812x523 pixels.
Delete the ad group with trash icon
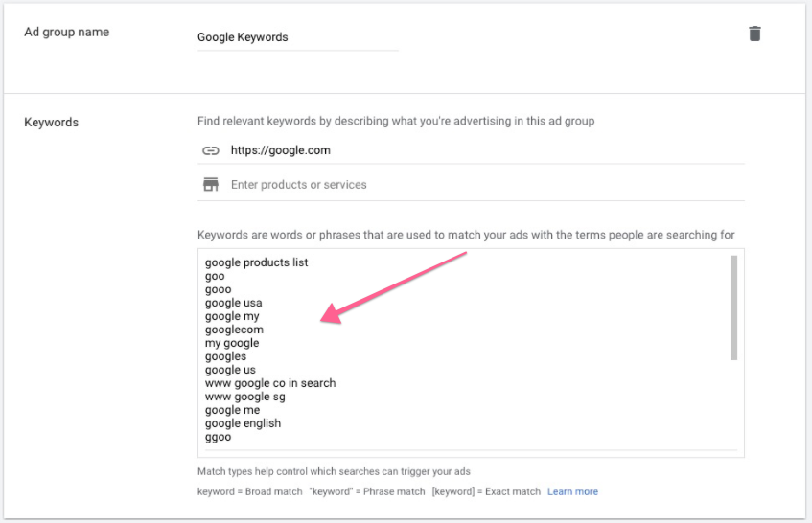click(x=754, y=34)
